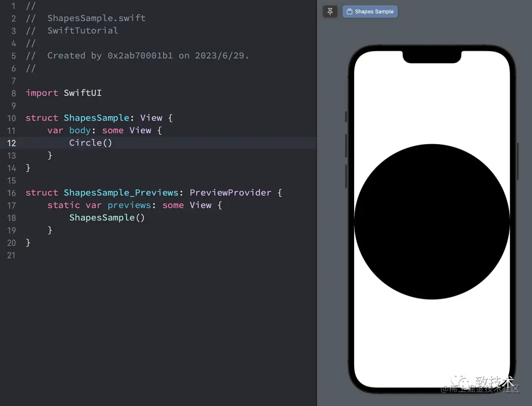
Task: Click 'Circle()' on line 12
Action: pos(91,143)
